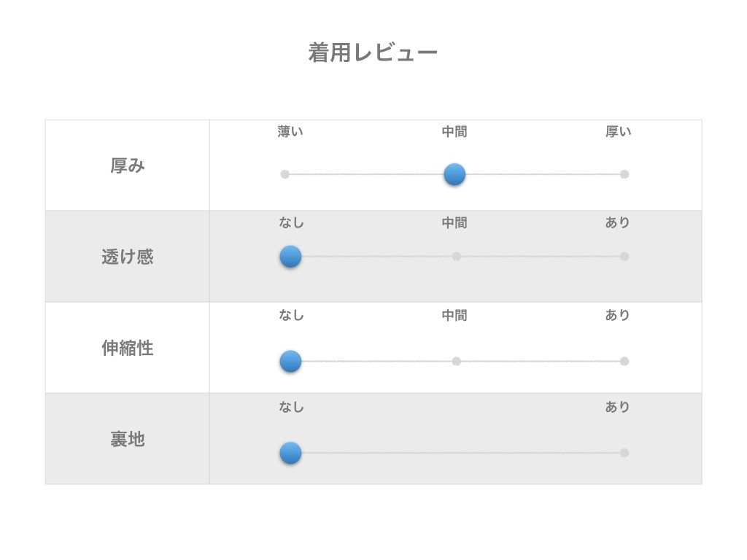Click the あり end dot on 伸縮性 track
Screen dimensions: 747x560
(624, 361)
